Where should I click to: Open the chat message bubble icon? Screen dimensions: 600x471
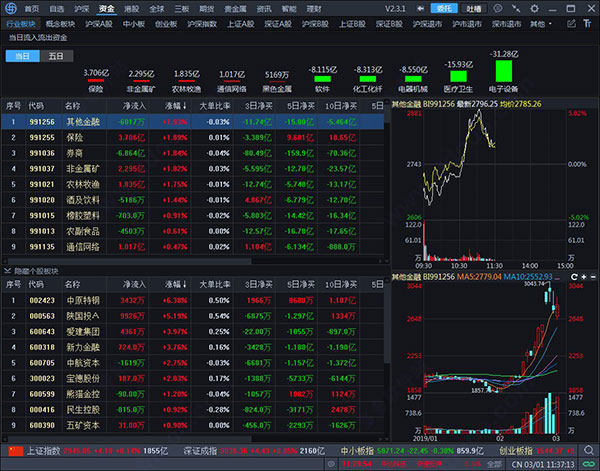click(498, 8)
